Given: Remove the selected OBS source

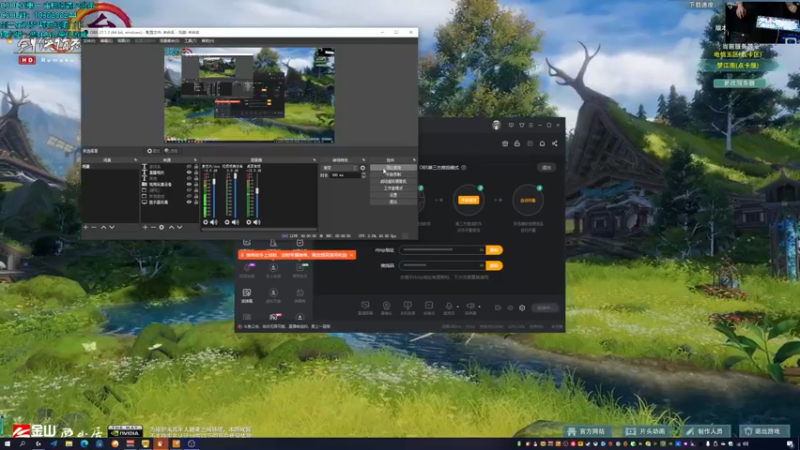Looking at the screenshot, I should tap(153, 227).
